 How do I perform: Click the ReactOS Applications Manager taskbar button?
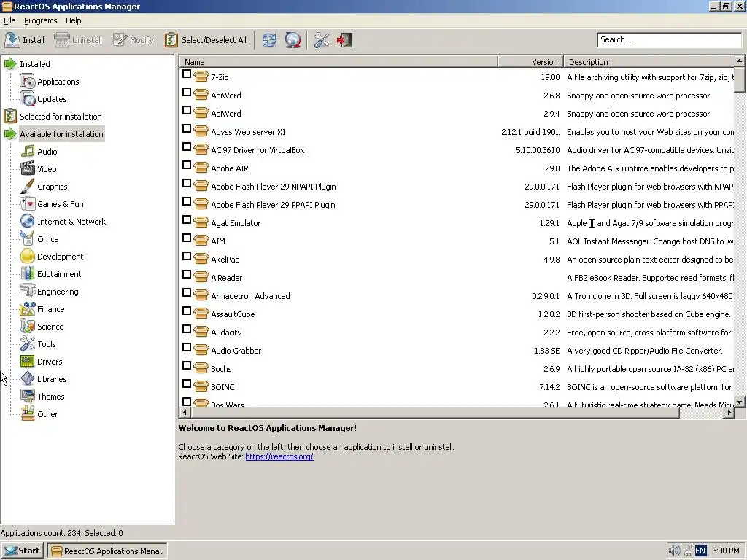(108, 551)
